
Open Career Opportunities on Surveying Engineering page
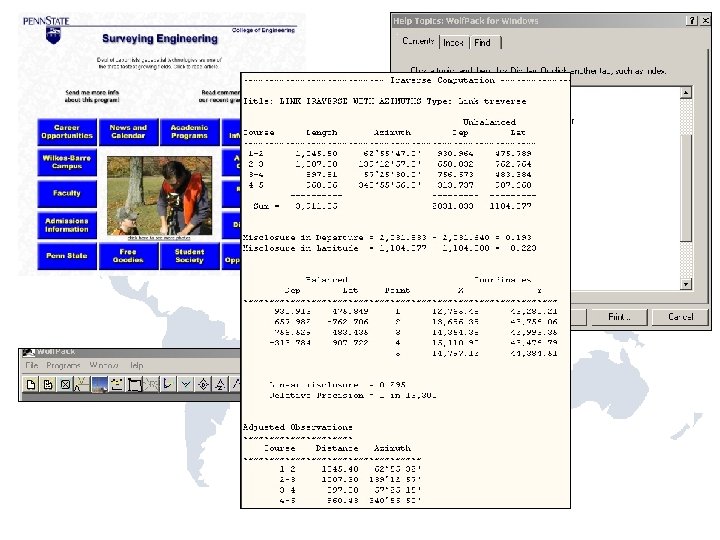[x=67, y=132]
